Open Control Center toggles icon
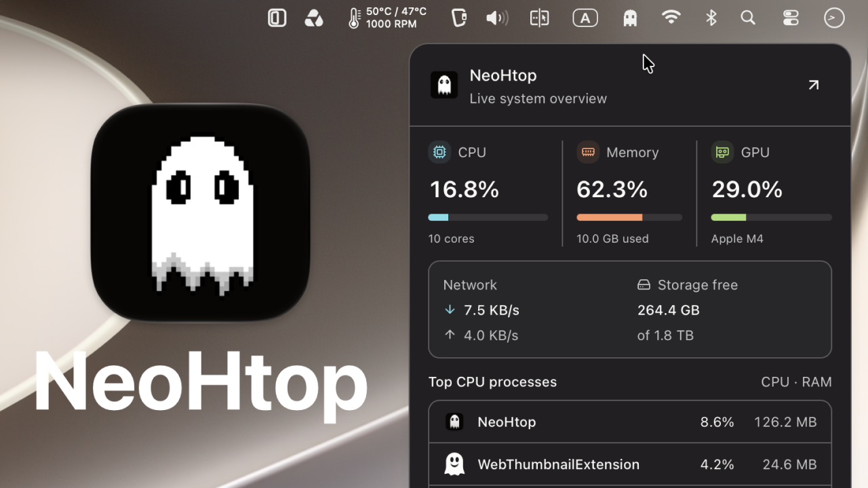 pyautogui.click(x=791, y=18)
